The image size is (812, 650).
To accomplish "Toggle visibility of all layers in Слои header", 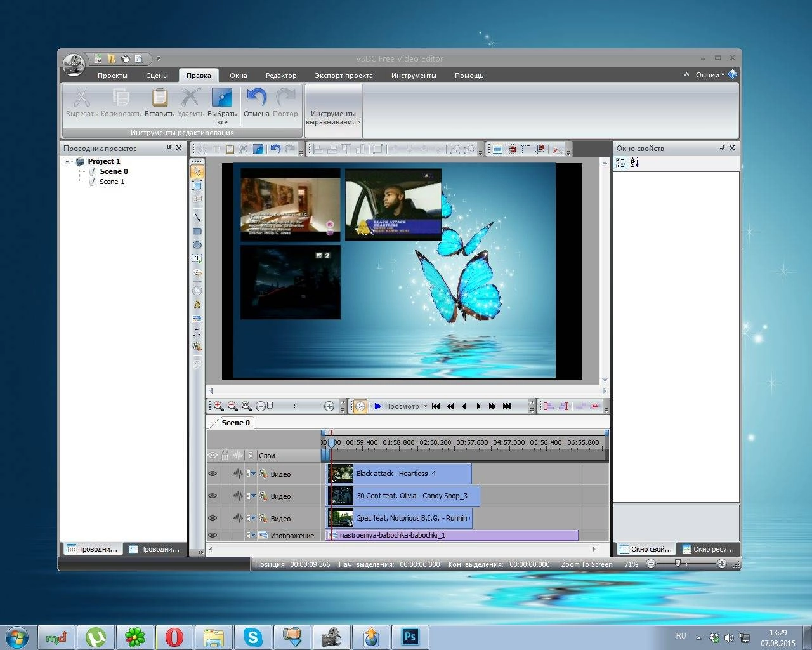I will (213, 455).
